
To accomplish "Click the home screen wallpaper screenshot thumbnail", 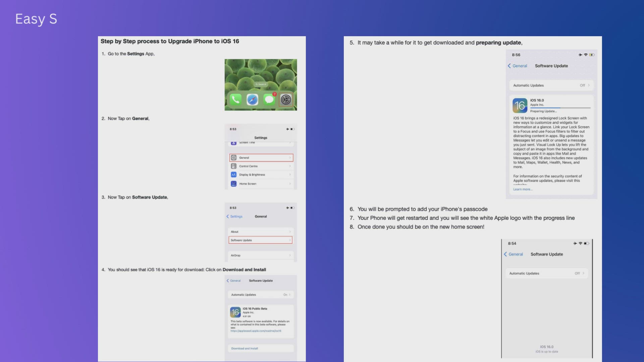I will [x=261, y=85].
